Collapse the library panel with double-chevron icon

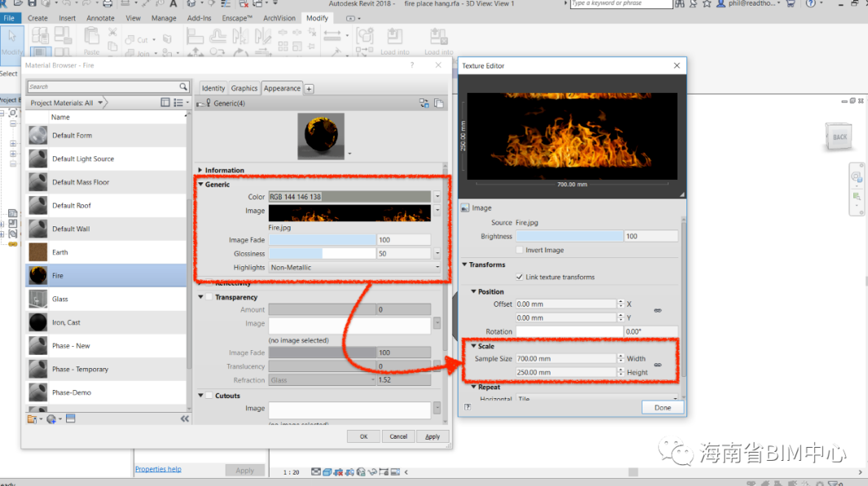coord(184,418)
